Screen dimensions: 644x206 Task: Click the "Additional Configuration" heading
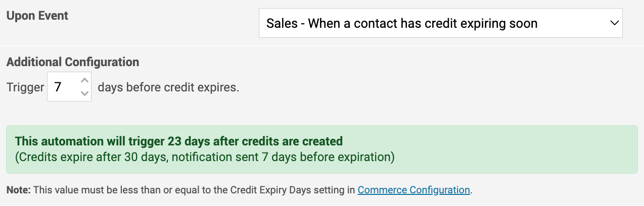pyautogui.click(x=73, y=62)
